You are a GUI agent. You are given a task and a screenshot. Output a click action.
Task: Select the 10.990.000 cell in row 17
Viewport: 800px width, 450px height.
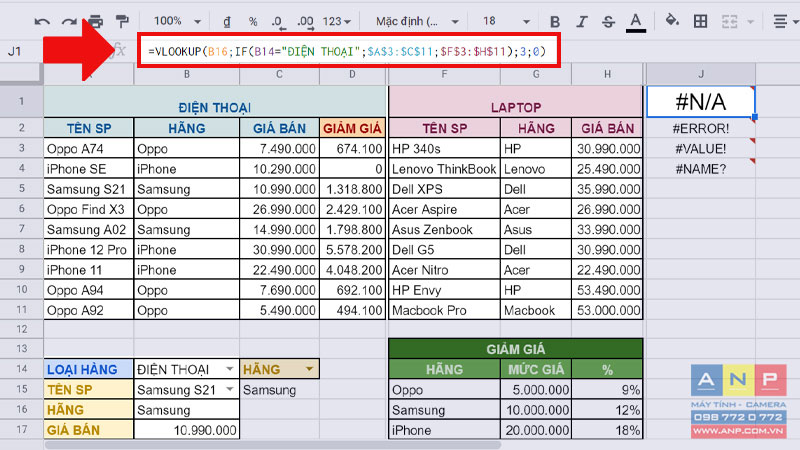click(x=187, y=430)
